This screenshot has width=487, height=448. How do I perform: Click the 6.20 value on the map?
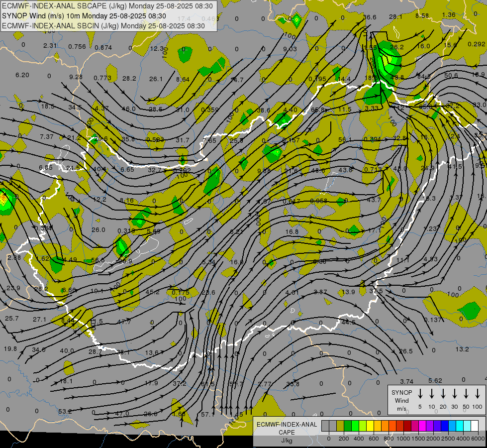pyautogui.click(x=22, y=75)
